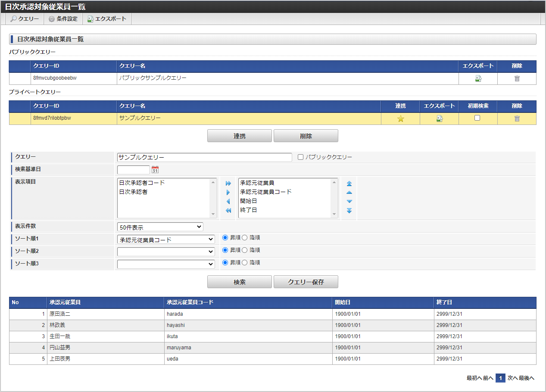Open the 表示件数 dropdown showing 50件表示
The width and height of the screenshot is (546, 392).
point(160,227)
